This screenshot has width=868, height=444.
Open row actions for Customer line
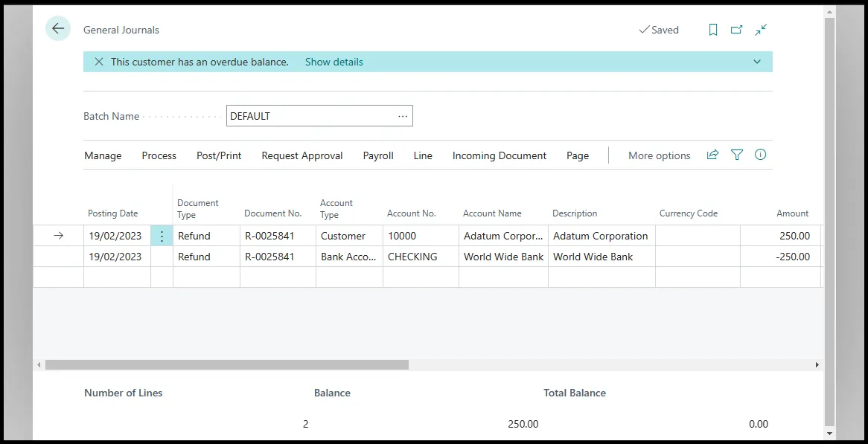[x=162, y=236]
